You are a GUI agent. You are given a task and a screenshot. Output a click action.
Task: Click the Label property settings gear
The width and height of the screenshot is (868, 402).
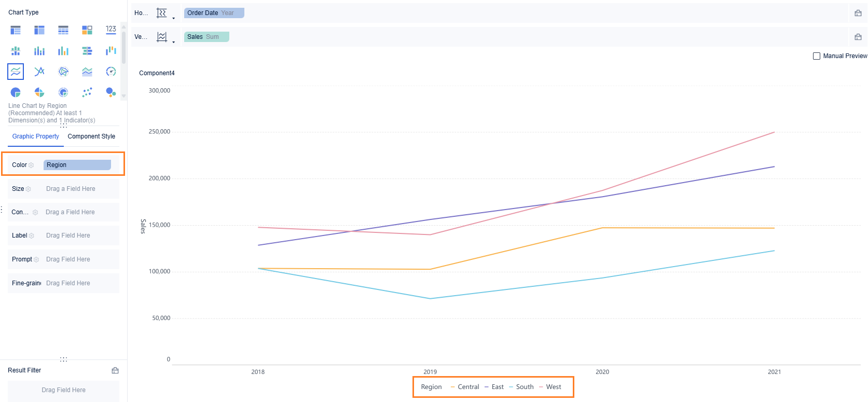click(32, 236)
